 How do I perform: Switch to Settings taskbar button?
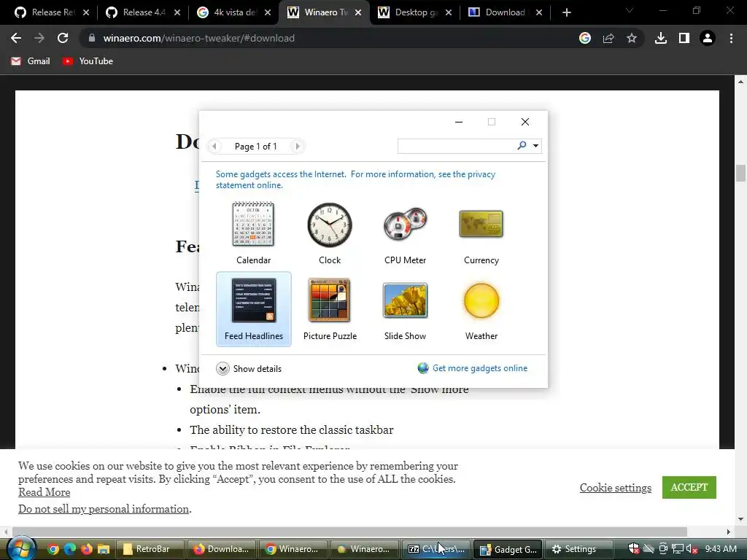[x=579, y=549]
